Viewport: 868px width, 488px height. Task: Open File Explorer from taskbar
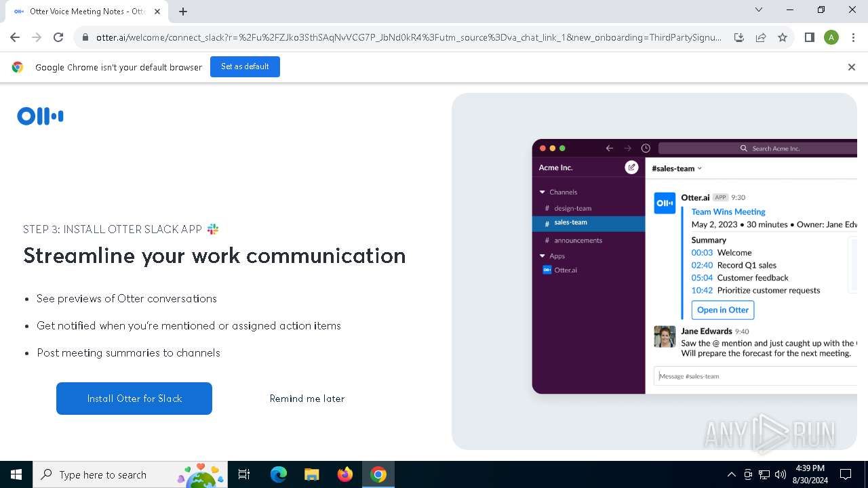[x=312, y=474]
